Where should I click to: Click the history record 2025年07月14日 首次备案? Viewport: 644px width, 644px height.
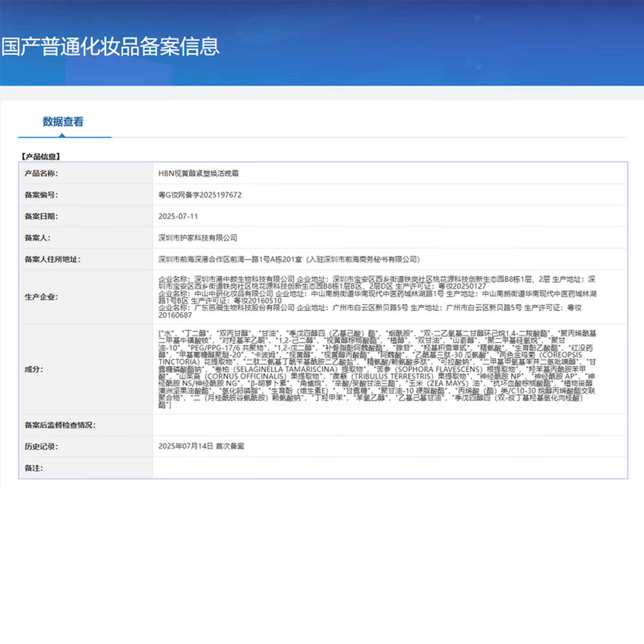pyautogui.click(x=201, y=446)
